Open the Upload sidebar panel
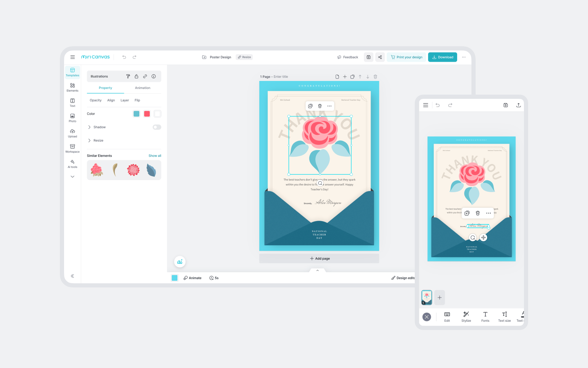Image resolution: width=588 pixels, height=368 pixels. click(72, 133)
